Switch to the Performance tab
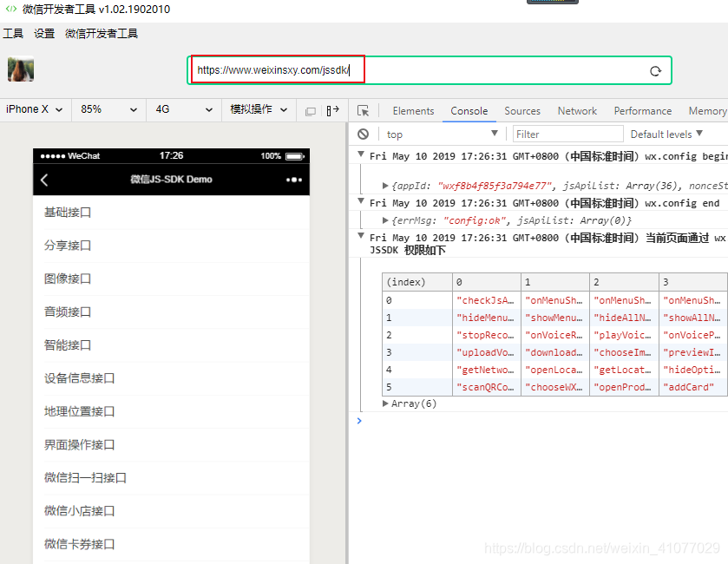The image size is (728, 564). click(x=643, y=111)
